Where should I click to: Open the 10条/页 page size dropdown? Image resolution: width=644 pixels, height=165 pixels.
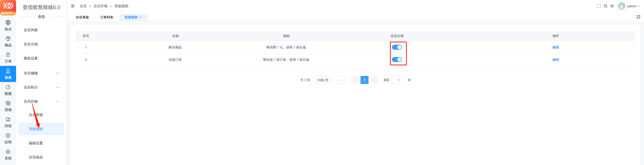(330, 80)
